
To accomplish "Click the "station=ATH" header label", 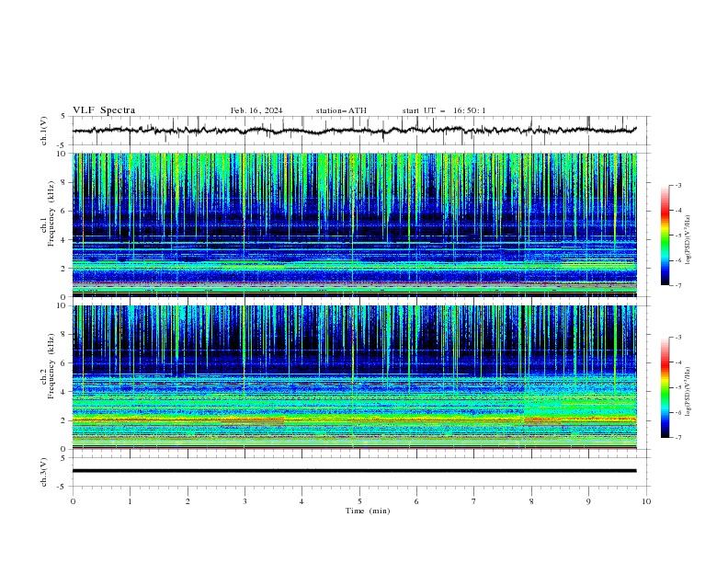I will (341, 110).
